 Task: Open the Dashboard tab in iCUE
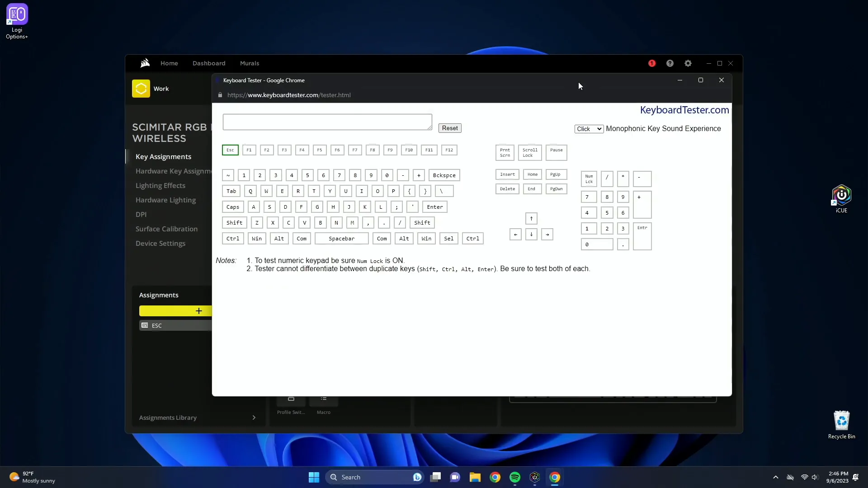click(x=209, y=63)
